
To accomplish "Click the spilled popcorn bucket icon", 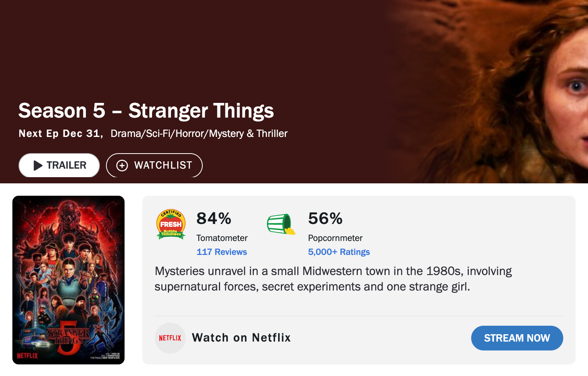I will tap(281, 224).
